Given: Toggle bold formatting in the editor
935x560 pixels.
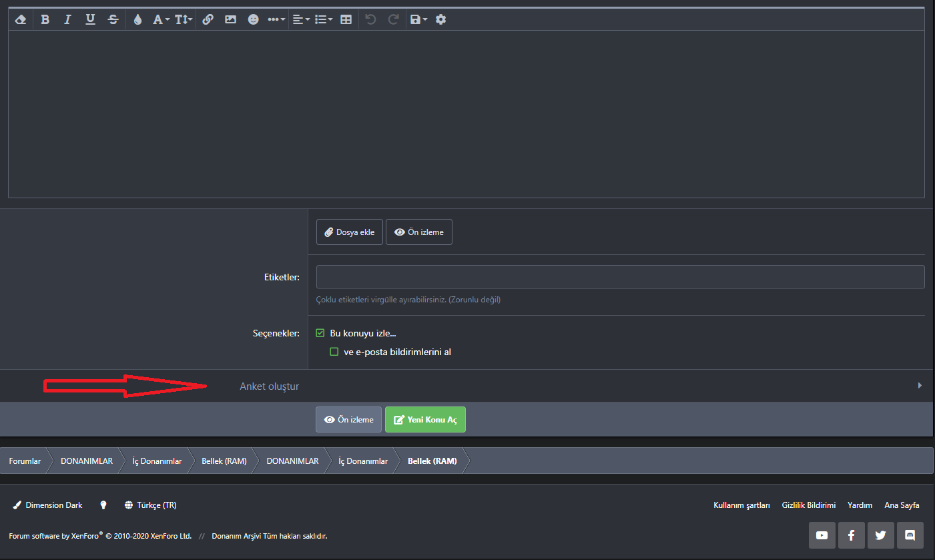Looking at the screenshot, I should click(45, 19).
